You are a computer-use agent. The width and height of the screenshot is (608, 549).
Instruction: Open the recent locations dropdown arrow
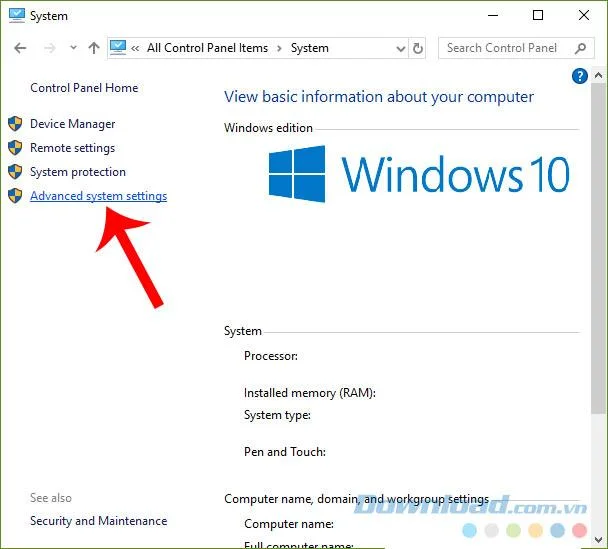[73, 48]
